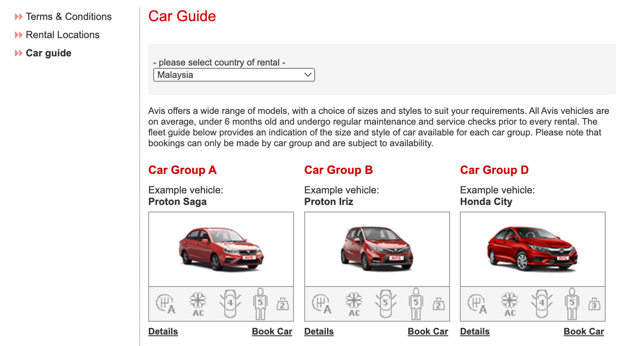Select Car guide in sidebar
Screen dimensions: 644x346
click(48, 53)
